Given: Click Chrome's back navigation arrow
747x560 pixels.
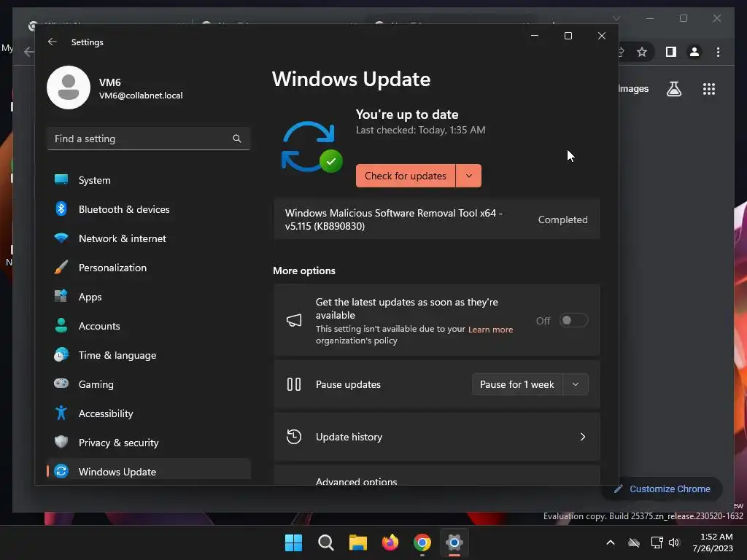Looking at the screenshot, I should click(28, 52).
